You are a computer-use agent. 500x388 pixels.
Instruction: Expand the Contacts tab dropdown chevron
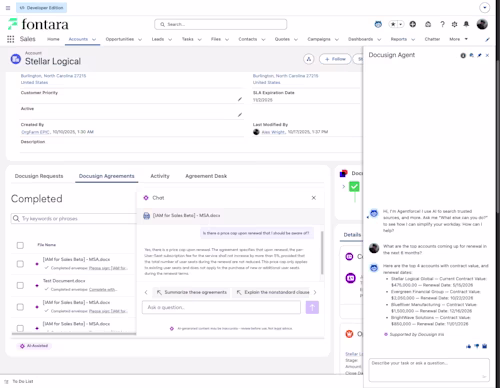pyautogui.click(x=263, y=39)
